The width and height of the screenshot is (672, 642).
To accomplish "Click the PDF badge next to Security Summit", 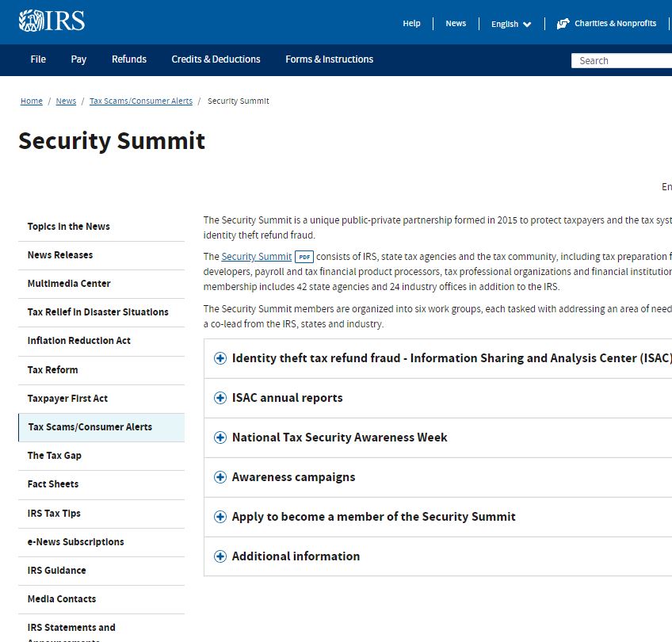I will tap(304, 257).
